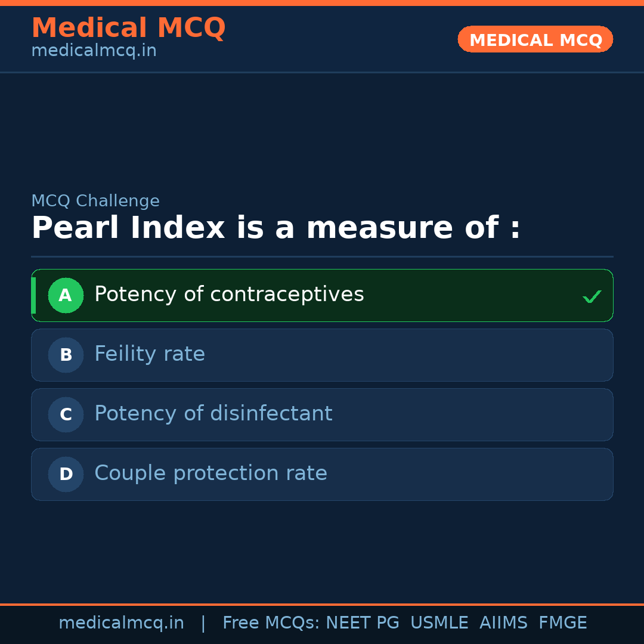Click the "USMLE" footer text
644x644 pixels.
(x=439, y=623)
